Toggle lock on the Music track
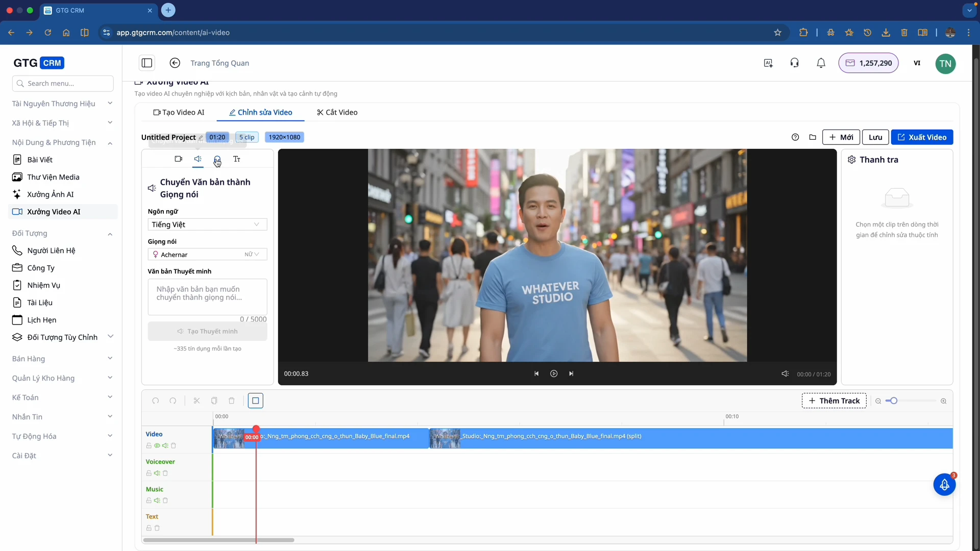Screen dimensions: 980x551 [x=149, y=501]
